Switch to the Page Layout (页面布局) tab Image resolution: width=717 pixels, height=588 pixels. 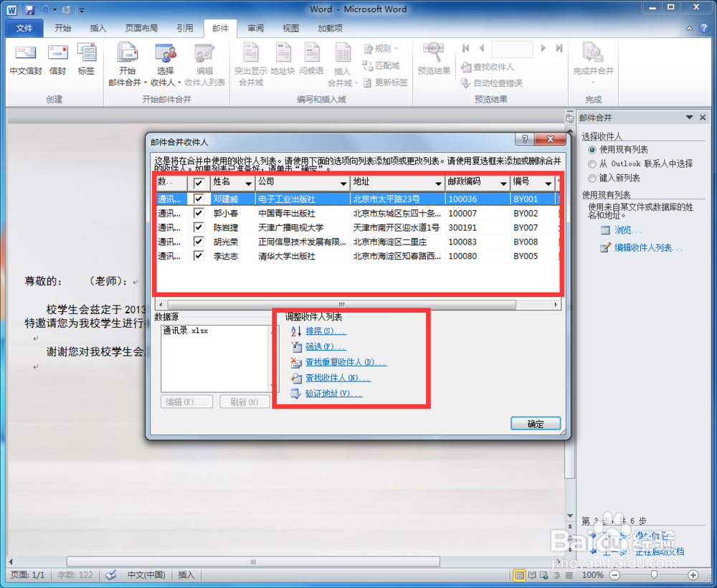(141, 29)
